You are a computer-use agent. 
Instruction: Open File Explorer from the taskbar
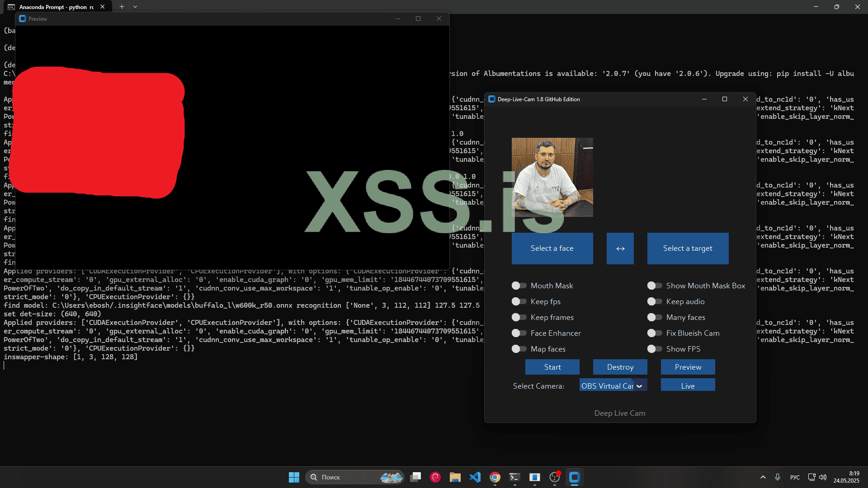(x=455, y=477)
